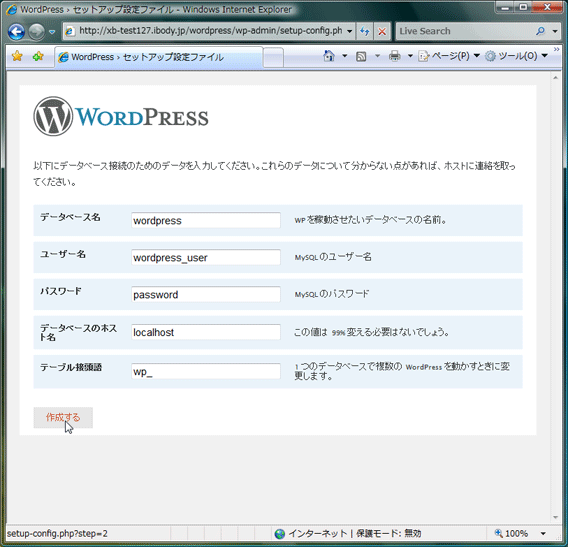Show more toolbar commands chevron
The image size is (568, 547).
pyautogui.click(x=556, y=49)
